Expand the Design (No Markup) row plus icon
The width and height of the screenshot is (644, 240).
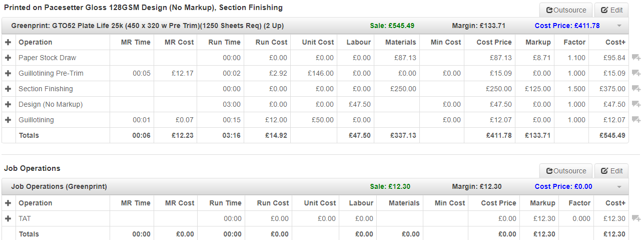tap(8, 104)
